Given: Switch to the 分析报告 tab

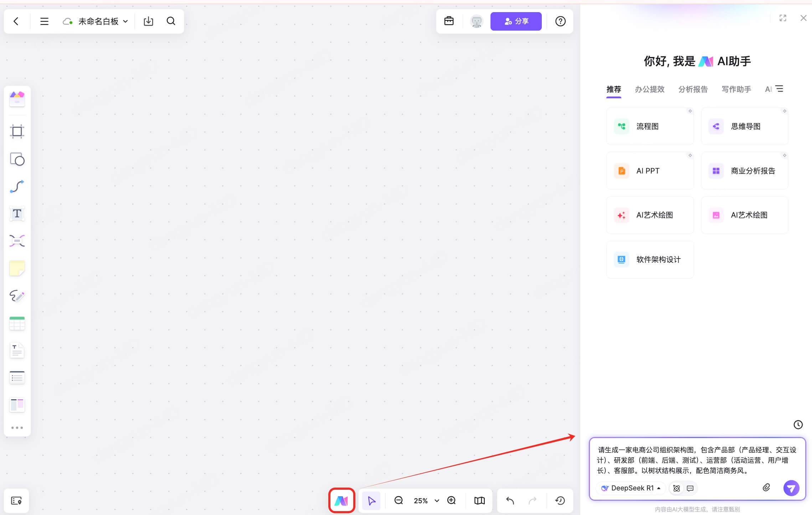Looking at the screenshot, I should tap(693, 89).
